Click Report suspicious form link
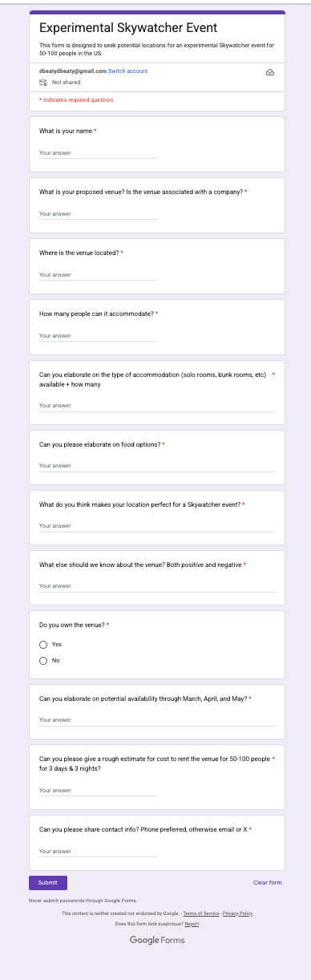The width and height of the screenshot is (311, 980). 192,924
